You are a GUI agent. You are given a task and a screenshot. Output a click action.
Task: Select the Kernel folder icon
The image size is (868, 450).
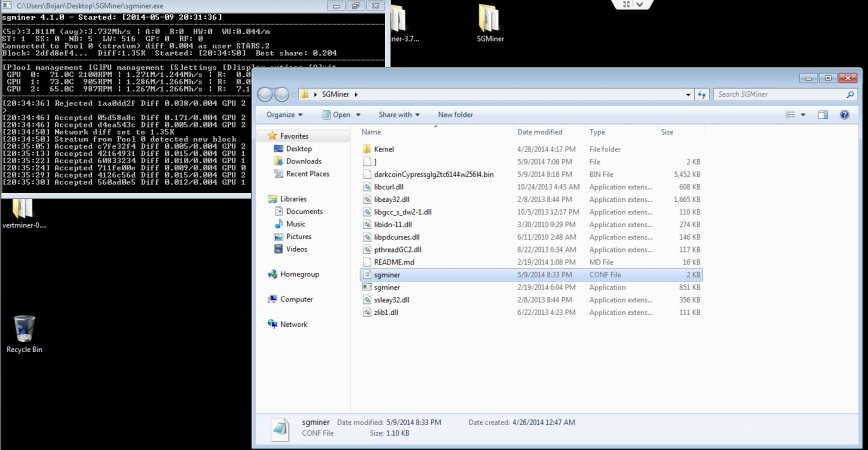point(366,149)
